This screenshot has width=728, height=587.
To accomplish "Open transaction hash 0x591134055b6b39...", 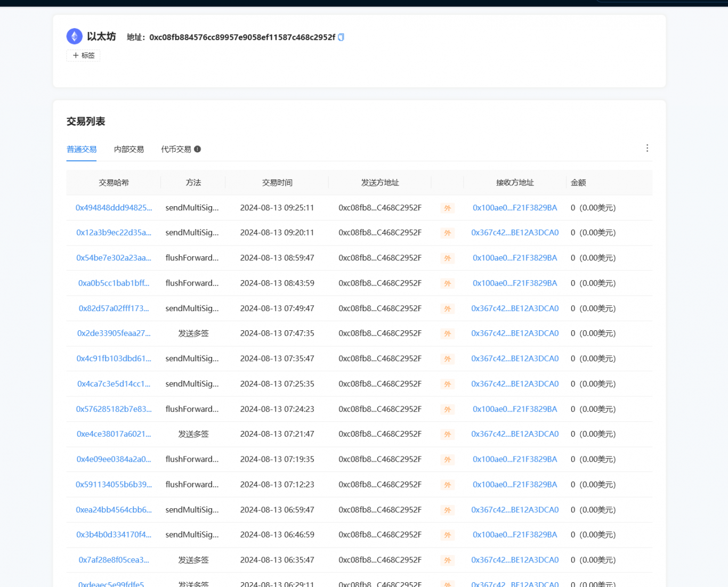I will (x=114, y=485).
